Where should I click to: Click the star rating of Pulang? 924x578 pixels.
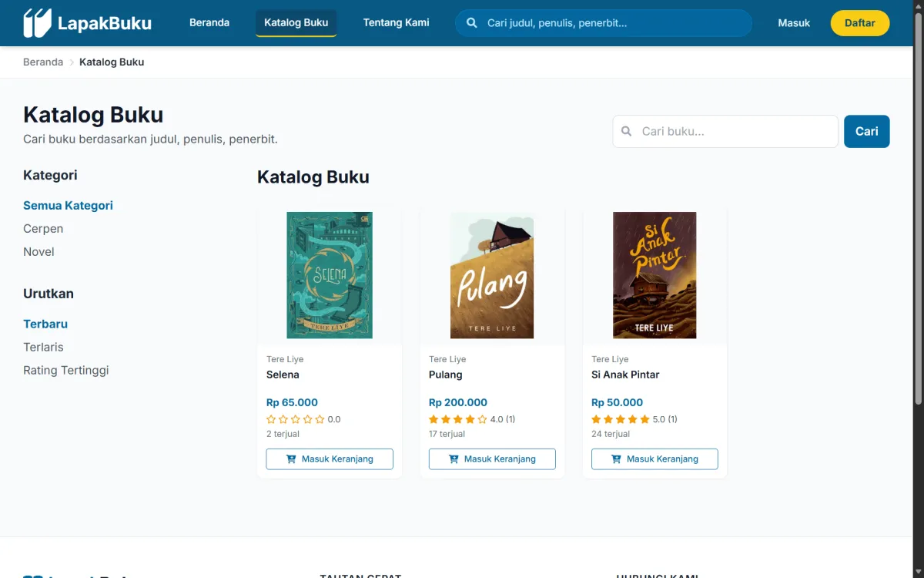point(458,419)
